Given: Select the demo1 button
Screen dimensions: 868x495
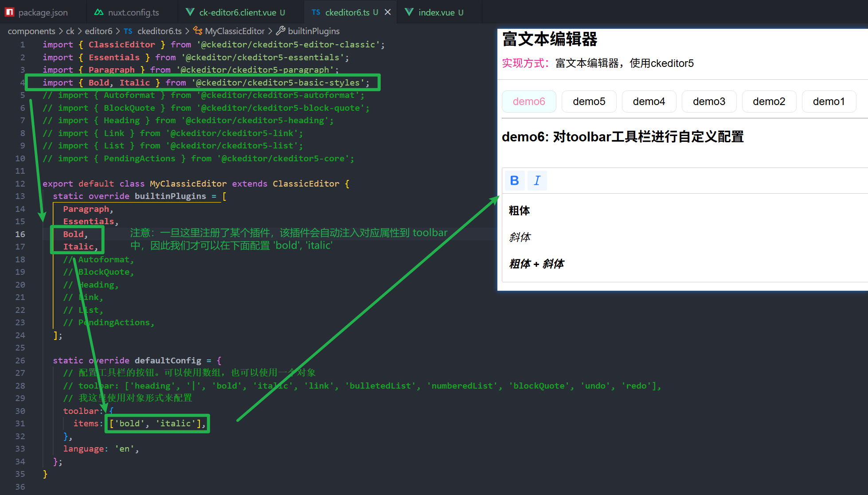Looking at the screenshot, I should pos(829,101).
